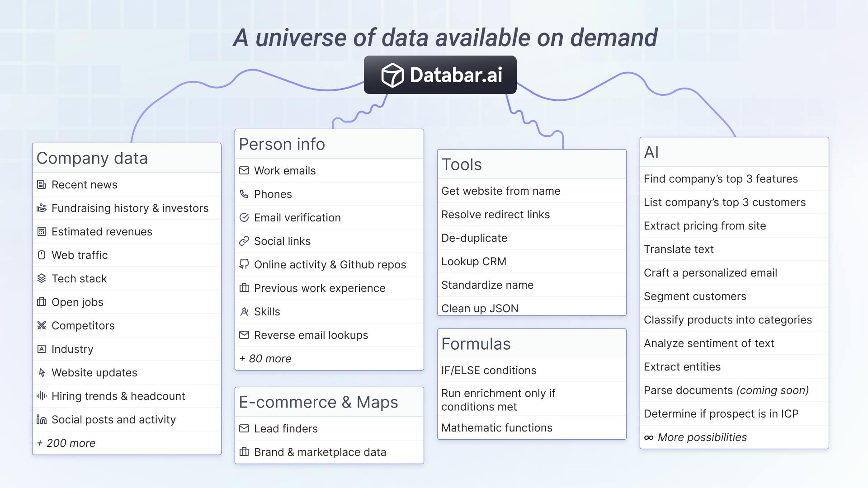Click 'Analyze sentiment of text'
This screenshot has width=868, height=488.
pyautogui.click(x=709, y=343)
